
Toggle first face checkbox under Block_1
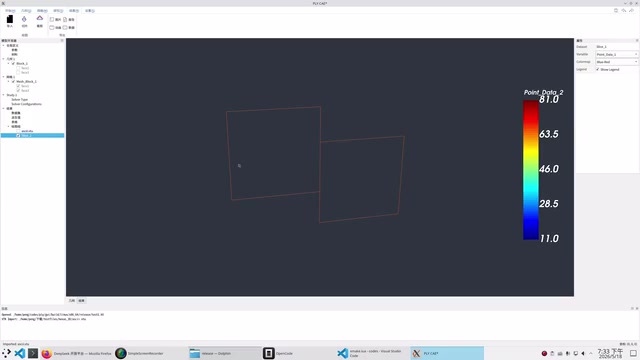coord(18,68)
